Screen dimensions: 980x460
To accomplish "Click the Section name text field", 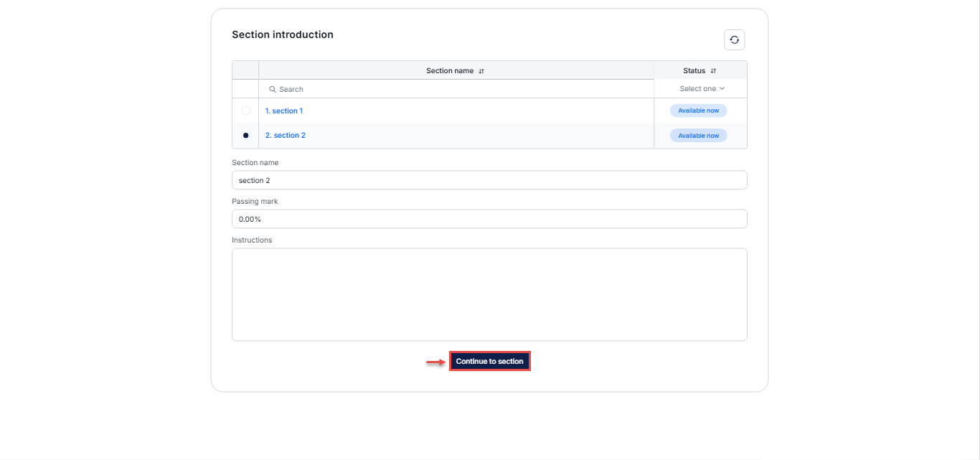I will (489, 180).
